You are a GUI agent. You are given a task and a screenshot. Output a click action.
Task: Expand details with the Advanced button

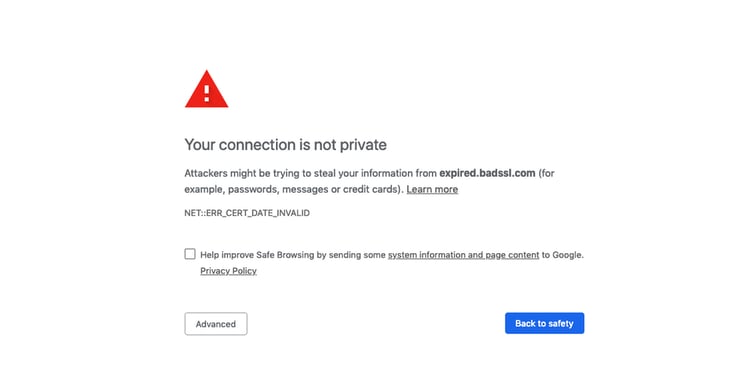pyautogui.click(x=216, y=324)
